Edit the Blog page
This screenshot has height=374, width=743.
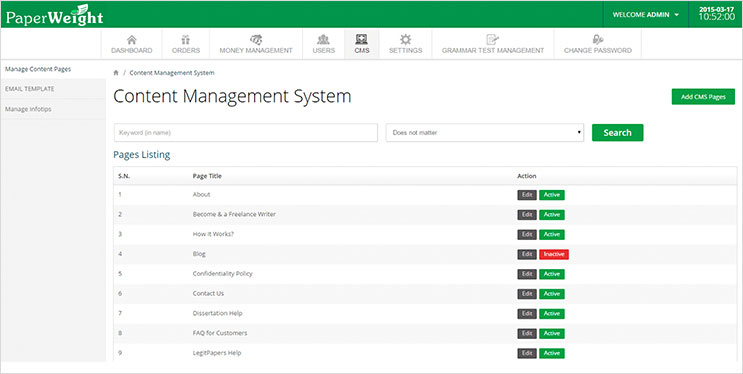point(527,254)
